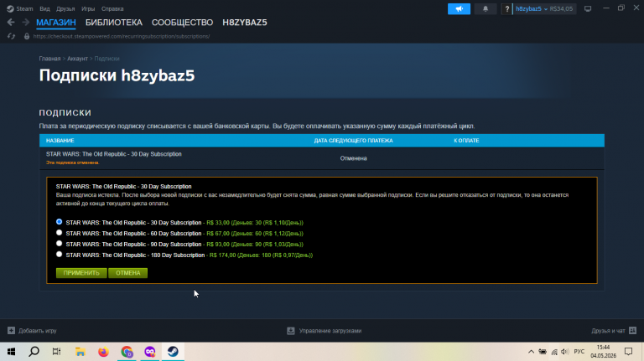Click the Друзья и чат label

[608, 331]
